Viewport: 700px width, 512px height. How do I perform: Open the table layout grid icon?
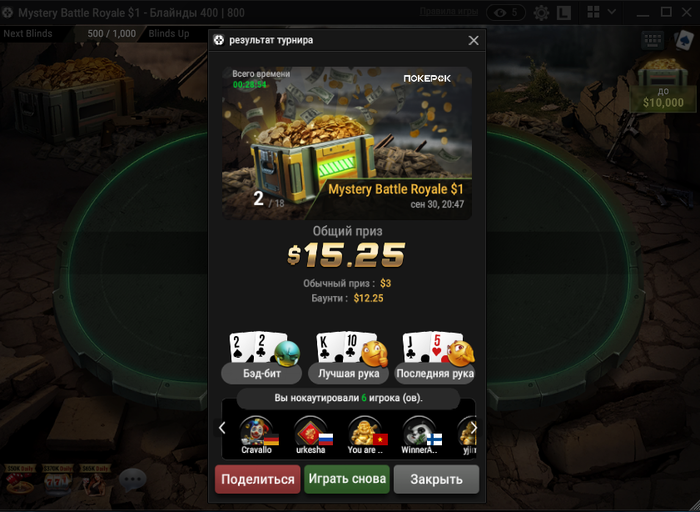pos(593,12)
